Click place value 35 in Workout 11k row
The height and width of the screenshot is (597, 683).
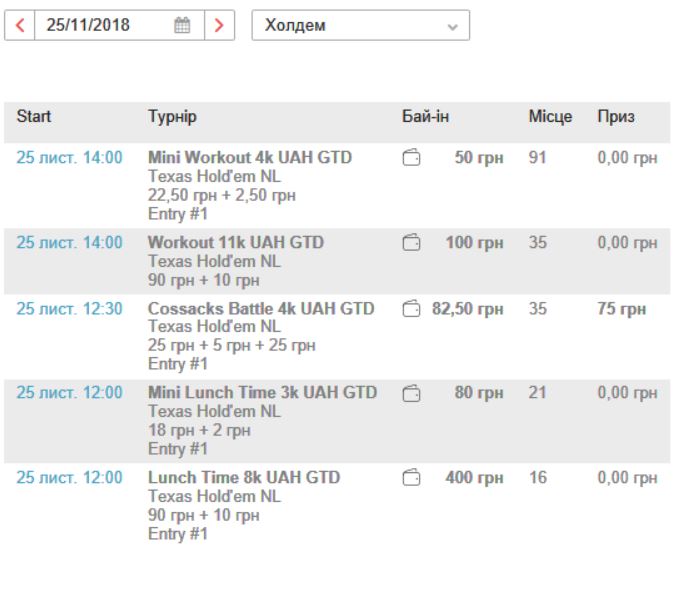point(538,242)
